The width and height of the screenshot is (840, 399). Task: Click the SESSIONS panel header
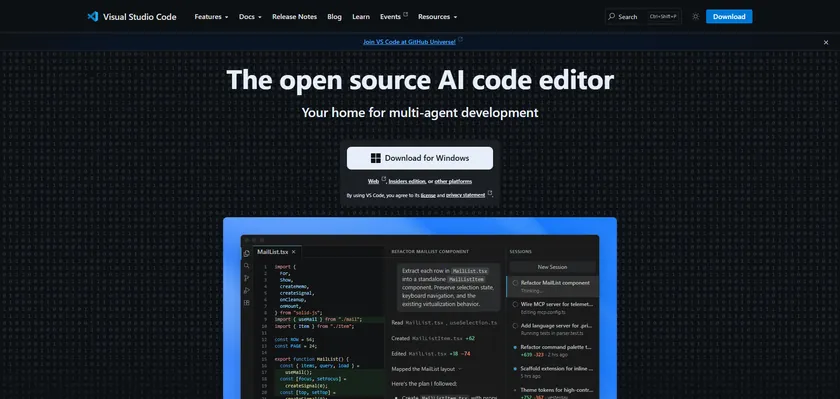(x=520, y=251)
